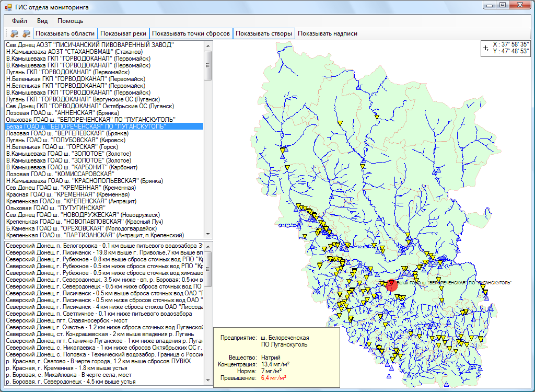Image resolution: width=535 pixels, height=392 pixels.
Task: Select Крепенькая ГОАО ш. "КРЕПЕНСКАЯ" (Антрацит) row
Action: (104, 201)
